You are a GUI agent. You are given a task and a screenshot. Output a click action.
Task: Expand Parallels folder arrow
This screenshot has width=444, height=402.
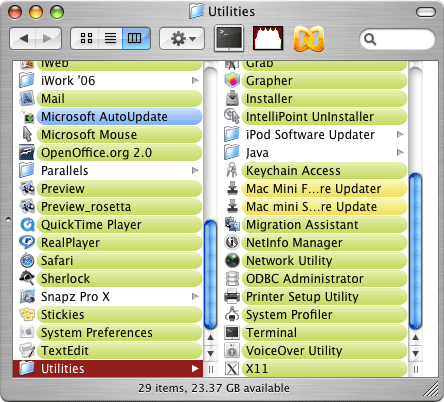tap(195, 170)
